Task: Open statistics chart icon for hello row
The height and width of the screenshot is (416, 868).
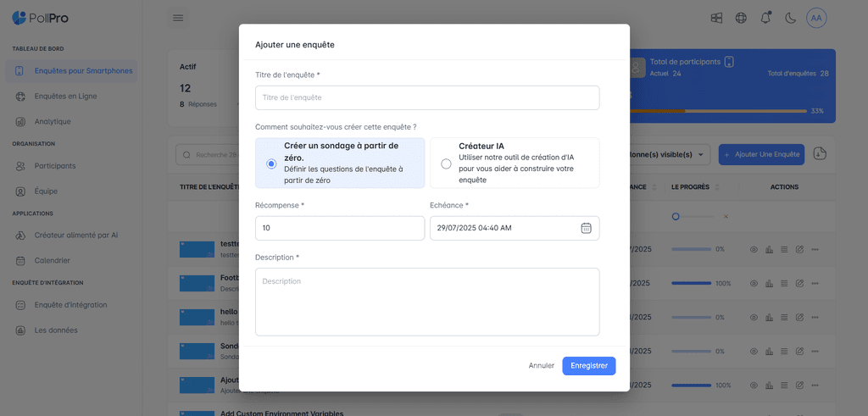Action: 769,318
